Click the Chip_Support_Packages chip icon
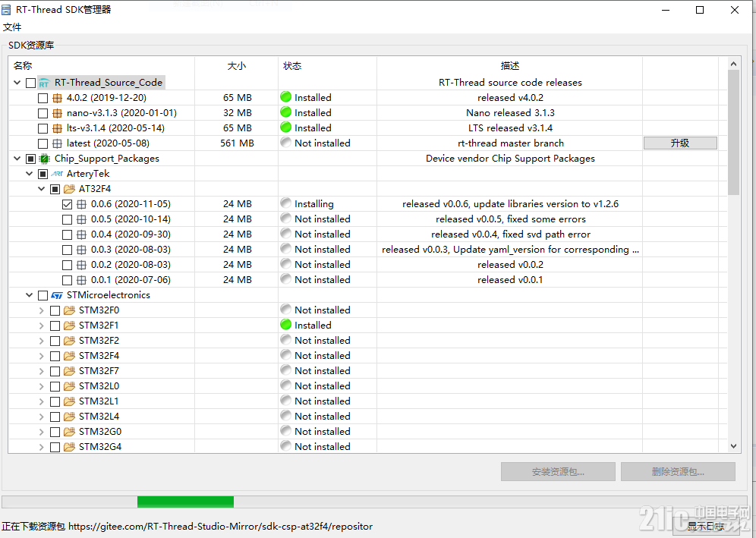 (x=44, y=159)
